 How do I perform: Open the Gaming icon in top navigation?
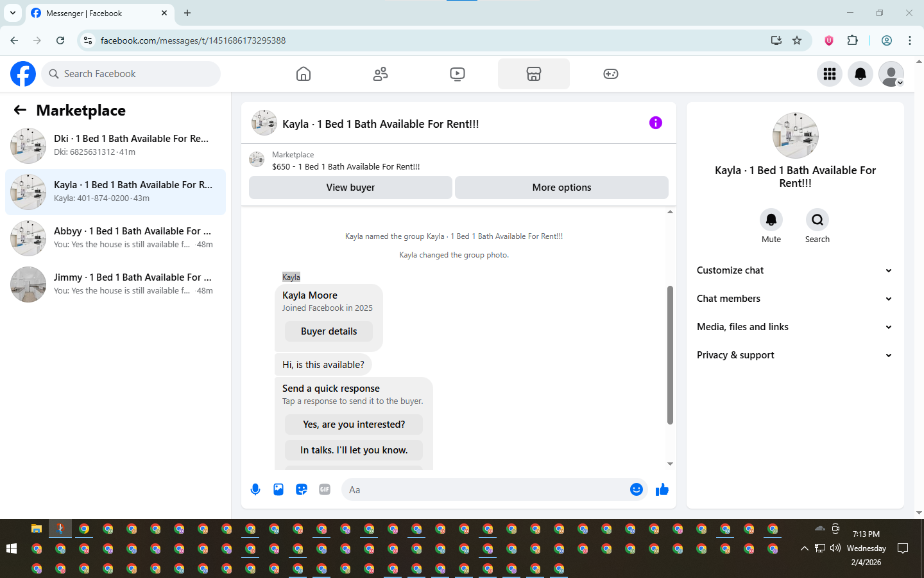click(x=611, y=74)
